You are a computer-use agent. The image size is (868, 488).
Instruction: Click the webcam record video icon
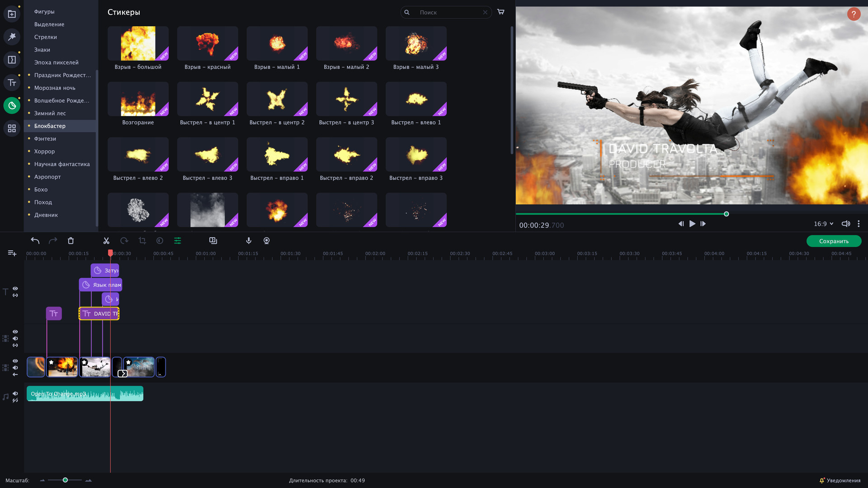click(267, 241)
